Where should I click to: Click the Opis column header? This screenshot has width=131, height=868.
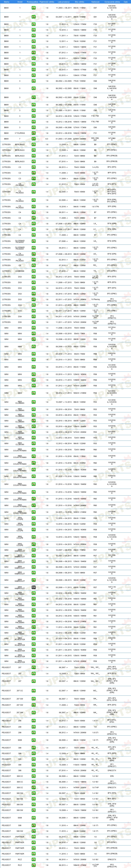point(126,2)
